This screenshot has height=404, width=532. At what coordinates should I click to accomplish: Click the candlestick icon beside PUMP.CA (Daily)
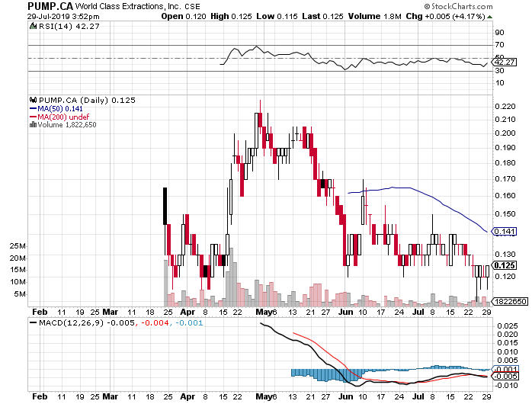[x=33, y=99]
